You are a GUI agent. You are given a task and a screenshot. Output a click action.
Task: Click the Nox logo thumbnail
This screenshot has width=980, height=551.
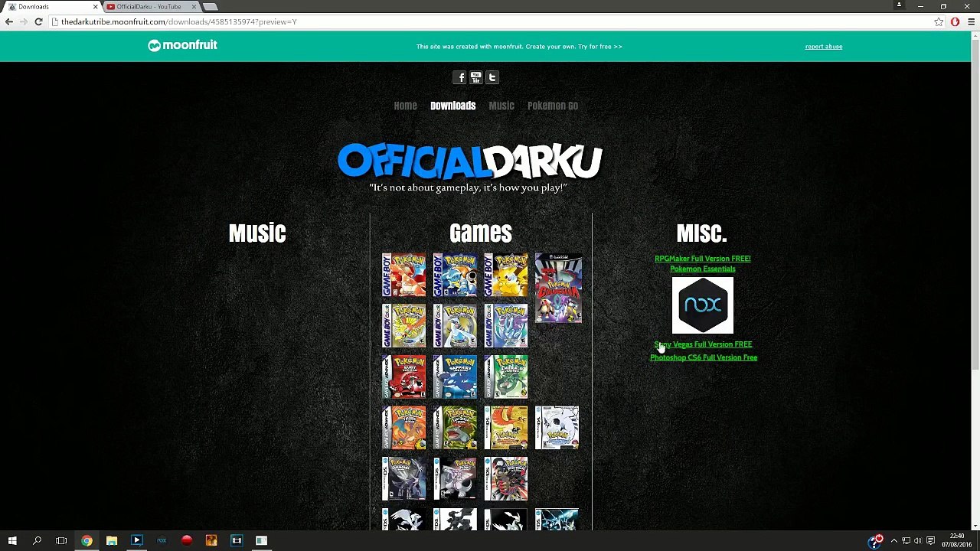(x=702, y=305)
